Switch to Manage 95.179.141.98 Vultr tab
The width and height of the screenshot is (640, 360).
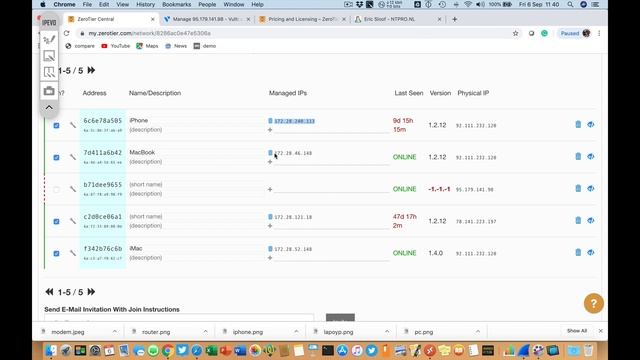[207, 19]
